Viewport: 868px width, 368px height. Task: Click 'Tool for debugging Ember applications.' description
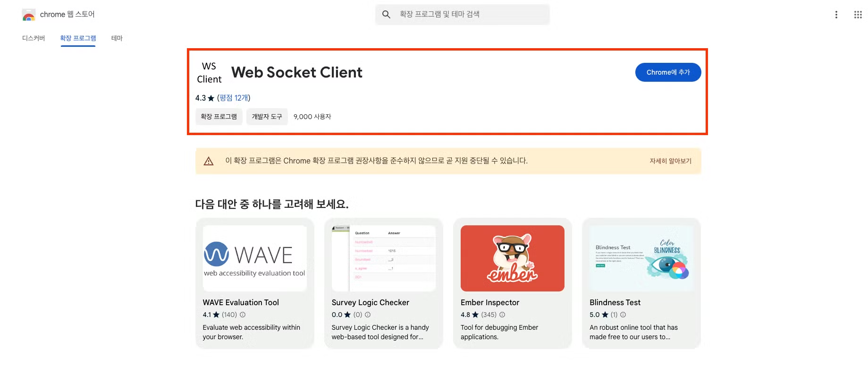(x=499, y=332)
